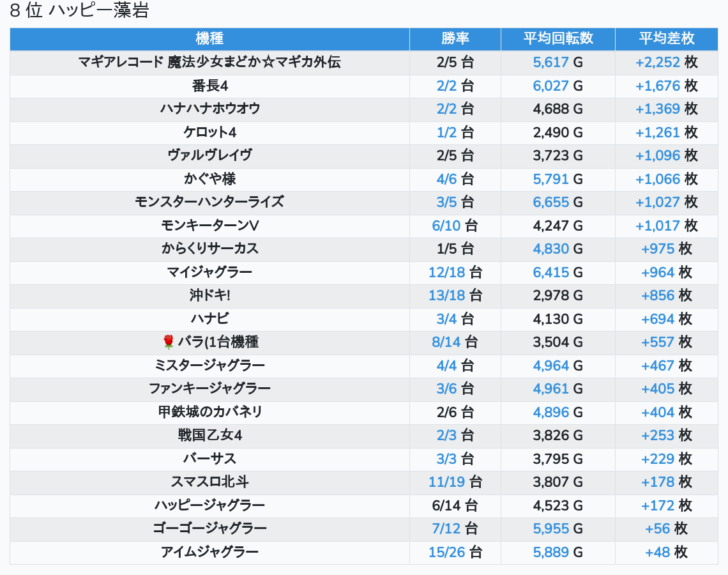This screenshot has height=575, width=728.
Task: Click the スマスロ北斗 machine name
Action: (209, 482)
